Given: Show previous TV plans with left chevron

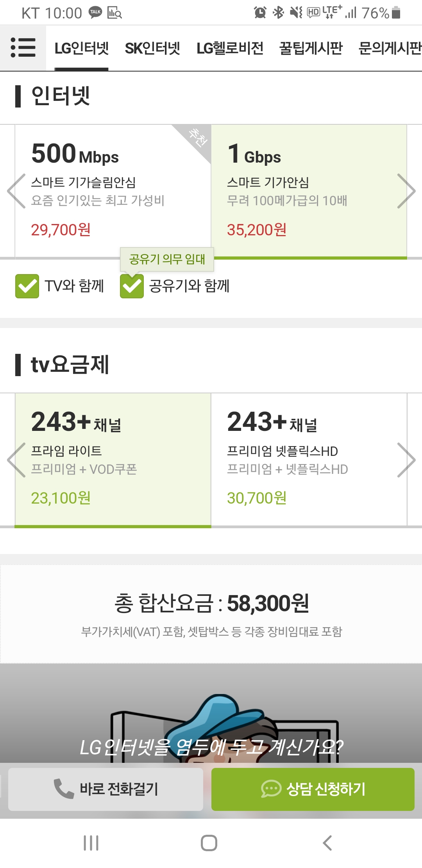Looking at the screenshot, I should (x=16, y=460).
